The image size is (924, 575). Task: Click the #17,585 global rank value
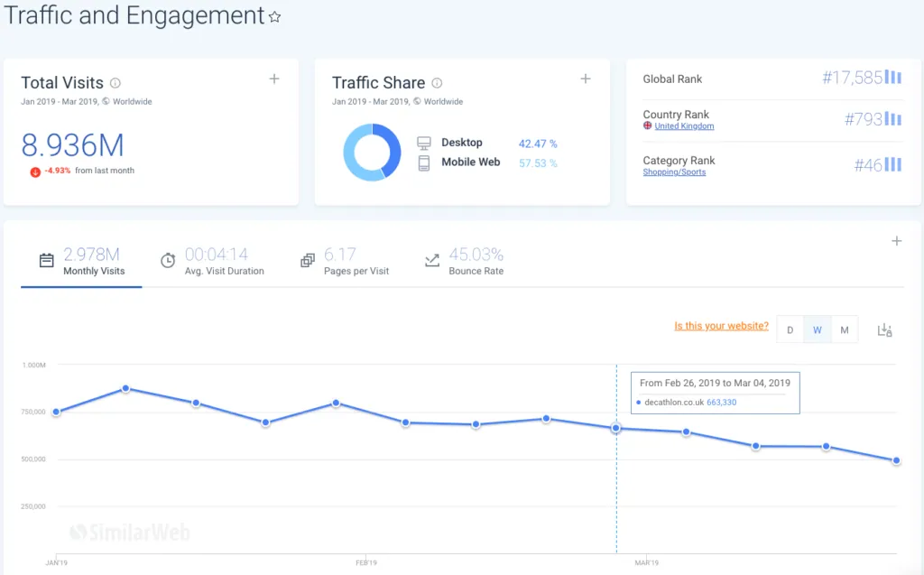click(852, 78)
